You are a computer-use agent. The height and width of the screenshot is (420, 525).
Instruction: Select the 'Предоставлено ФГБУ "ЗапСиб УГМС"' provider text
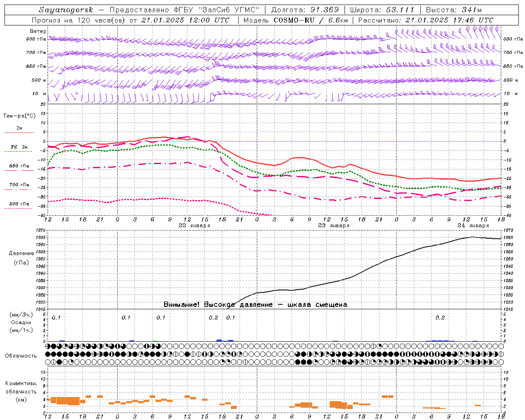[185, 10]
